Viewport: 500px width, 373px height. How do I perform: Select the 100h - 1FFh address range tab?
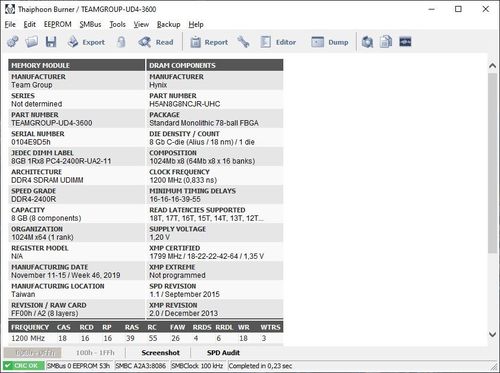tap(95, 353)
